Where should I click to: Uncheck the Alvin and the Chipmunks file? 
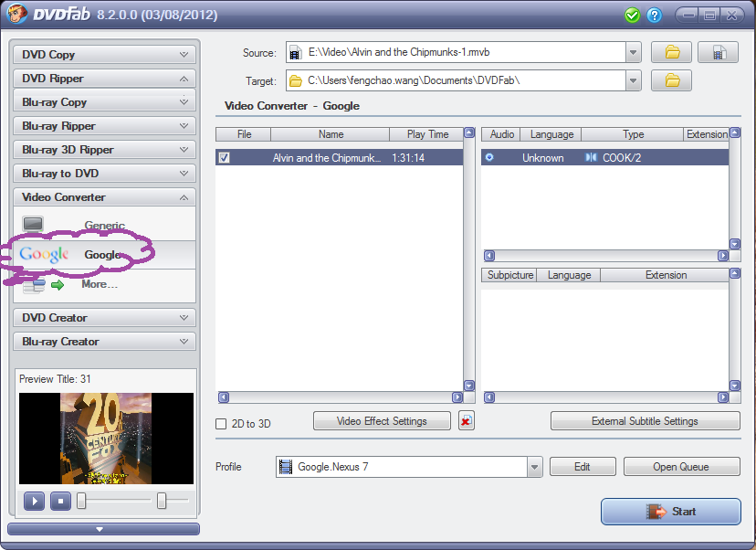pyautogui.click(x=225, y=157)
